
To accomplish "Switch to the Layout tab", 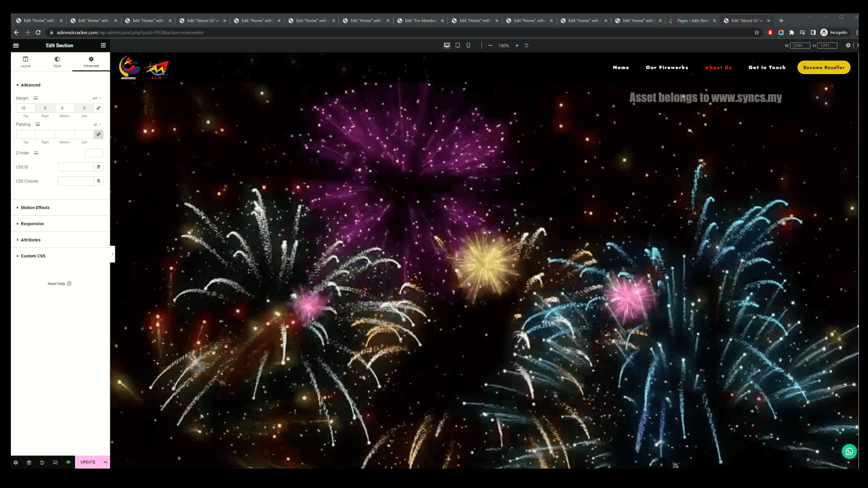I will 26,62.
